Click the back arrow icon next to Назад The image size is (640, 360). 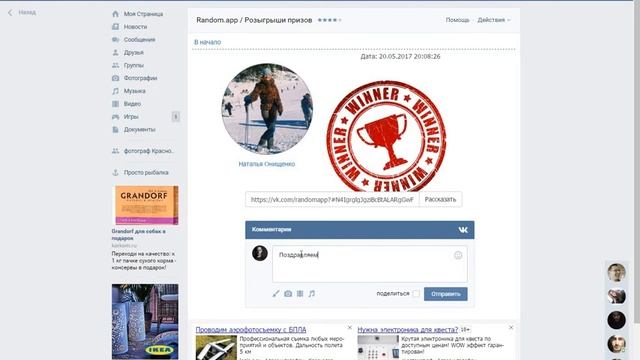tap(10, 13)
